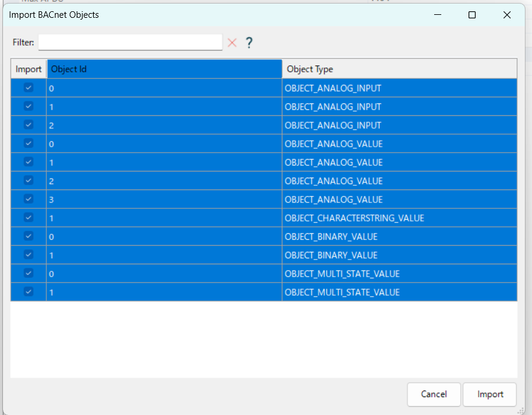Maximize the Import BACnet Objects window
This screenshot has width=532, height=415.
tap(472, 15)
